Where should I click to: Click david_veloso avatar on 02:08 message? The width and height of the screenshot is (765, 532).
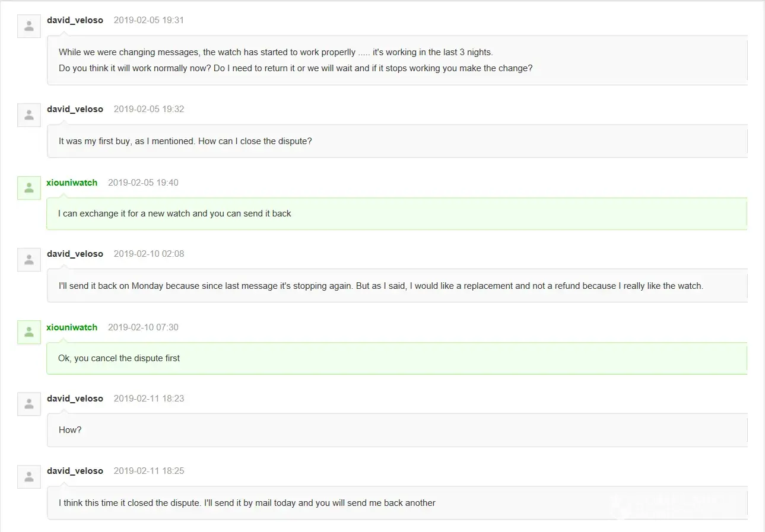point(28,260)
